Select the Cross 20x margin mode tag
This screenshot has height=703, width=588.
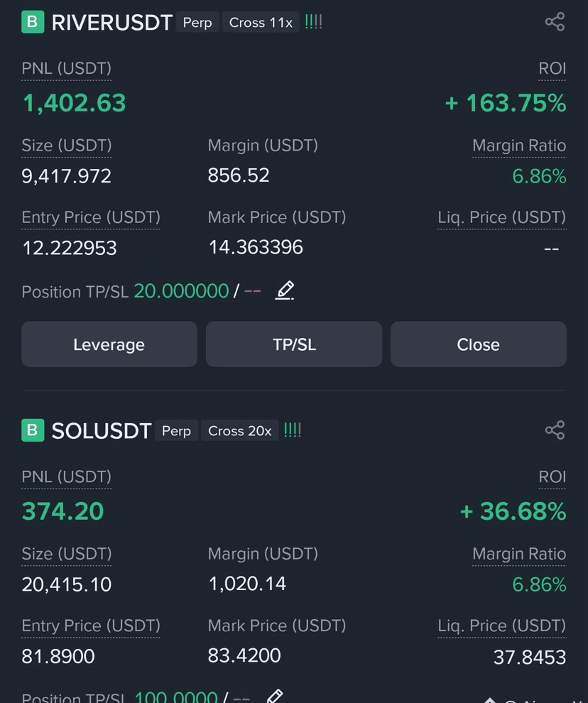[x=240, y=431]
